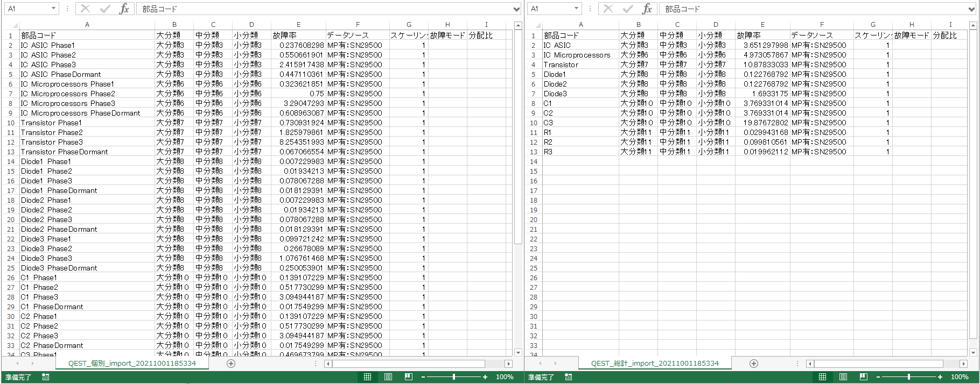This screenshot has width=980, height=384.
Task: Add new sheet beside QEST_総計_import tab
Action: coord(754,364)
